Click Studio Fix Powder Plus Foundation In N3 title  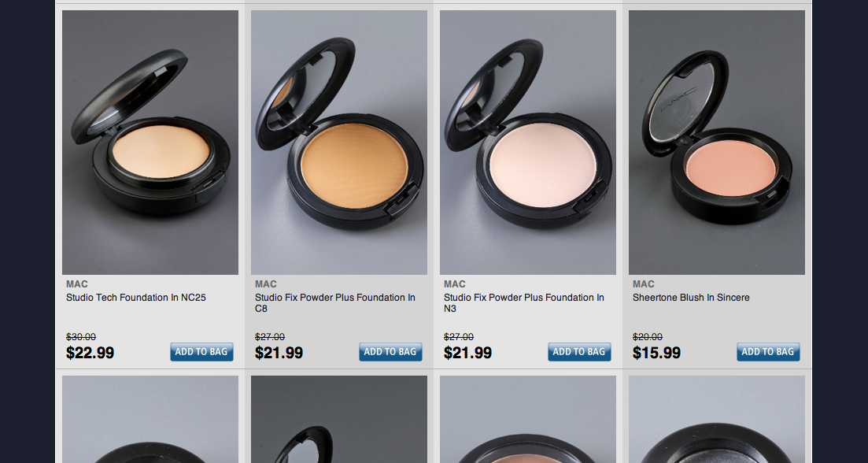[x=523, y=303]
